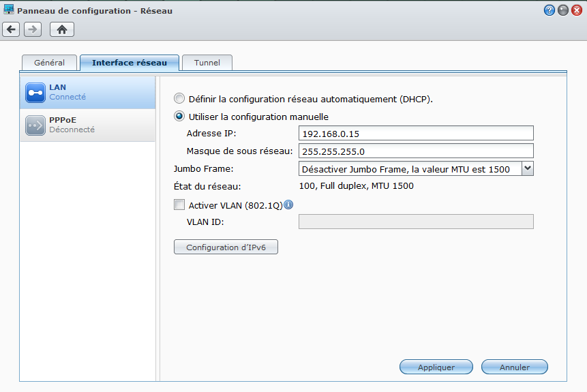Select the Interface réseau tab
This screenshot has width=587, height=392.
(130, 63)
